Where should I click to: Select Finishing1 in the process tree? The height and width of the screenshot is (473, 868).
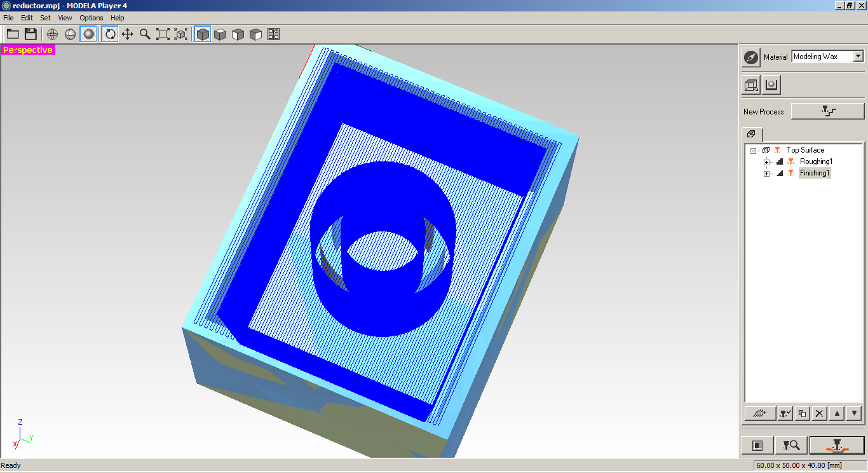point(814,174)
